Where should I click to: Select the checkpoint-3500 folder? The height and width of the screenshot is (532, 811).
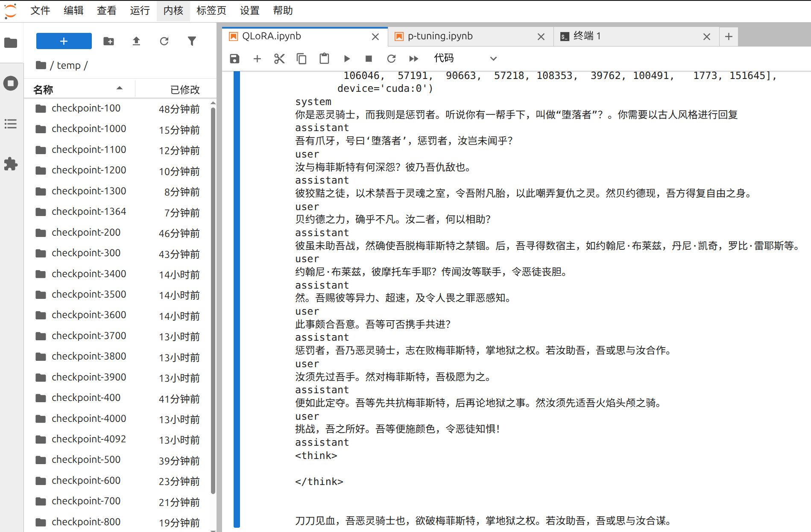click(117, 295)
